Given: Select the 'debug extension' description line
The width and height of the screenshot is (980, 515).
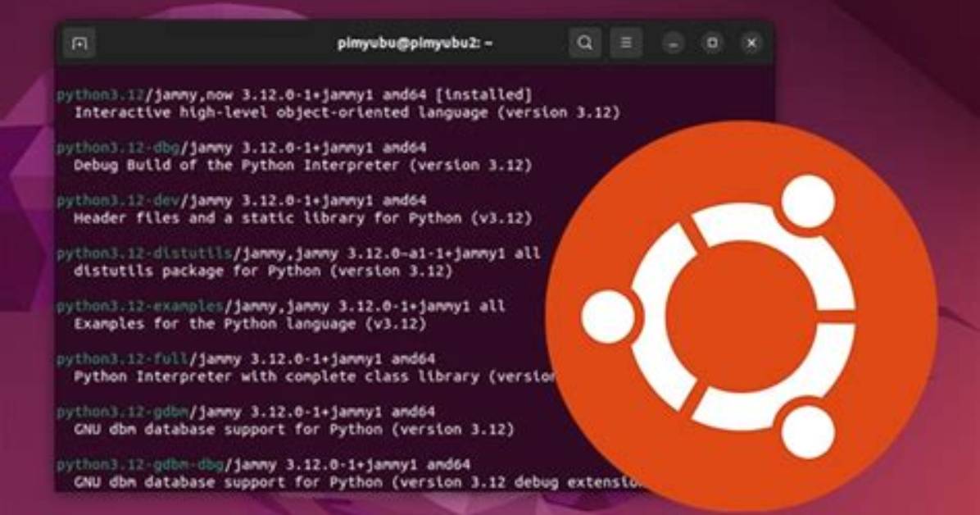Looking at the screenshot, I should pyautogui.click(x=358, y=482).
